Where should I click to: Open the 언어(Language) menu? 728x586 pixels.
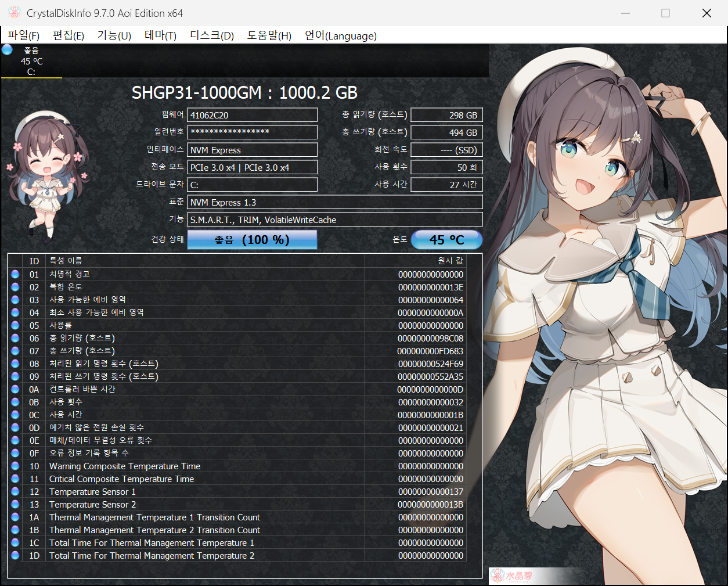click(341, 35)
